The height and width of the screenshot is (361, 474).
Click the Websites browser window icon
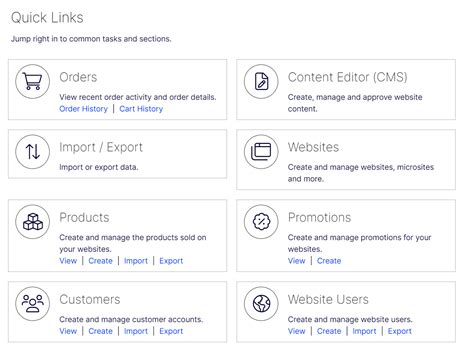point(261,152)
